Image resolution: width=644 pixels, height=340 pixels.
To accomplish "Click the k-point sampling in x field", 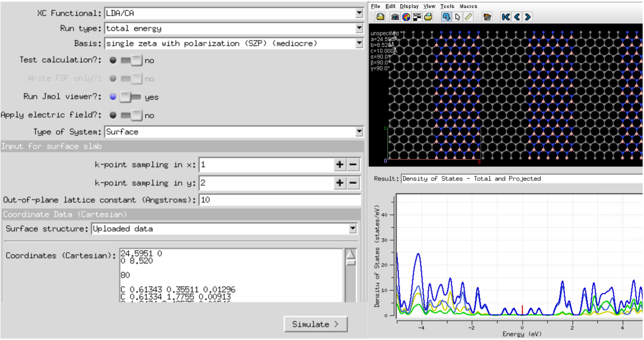I will click(266, 165).
